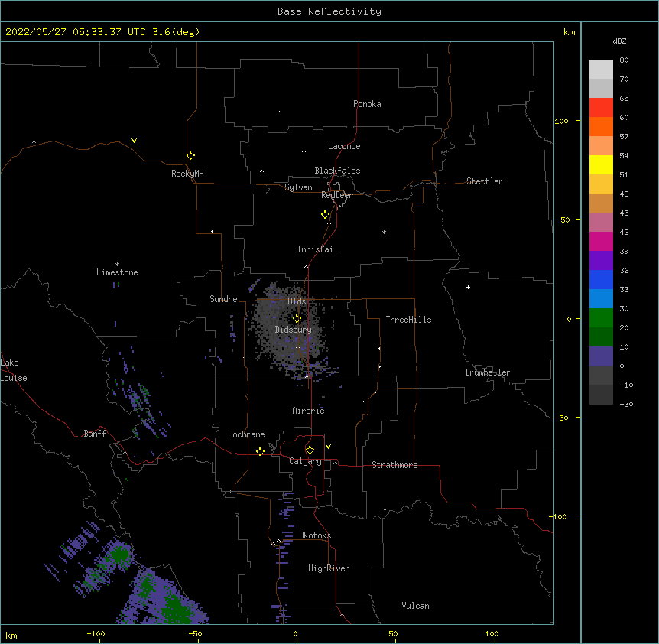Click yellow diamond marker between Olds and Didsbury
Viewport: 659px width, 644px height.
[x=297, y=318]
